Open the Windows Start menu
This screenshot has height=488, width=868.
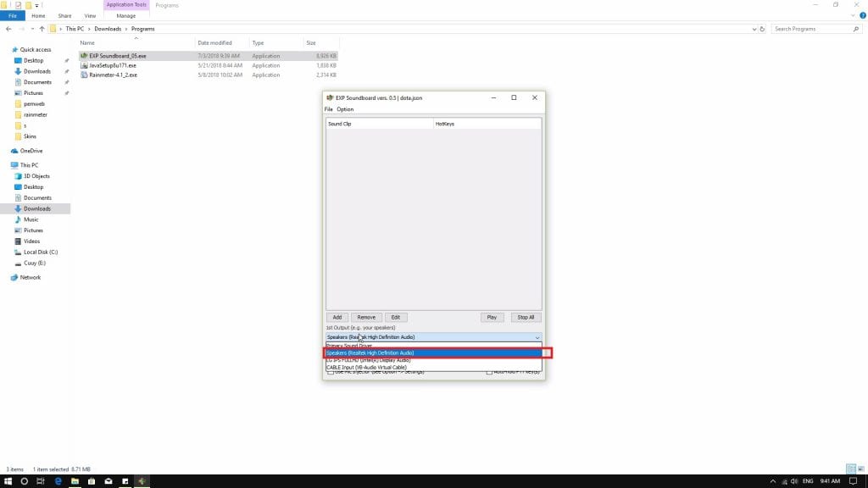8,481
